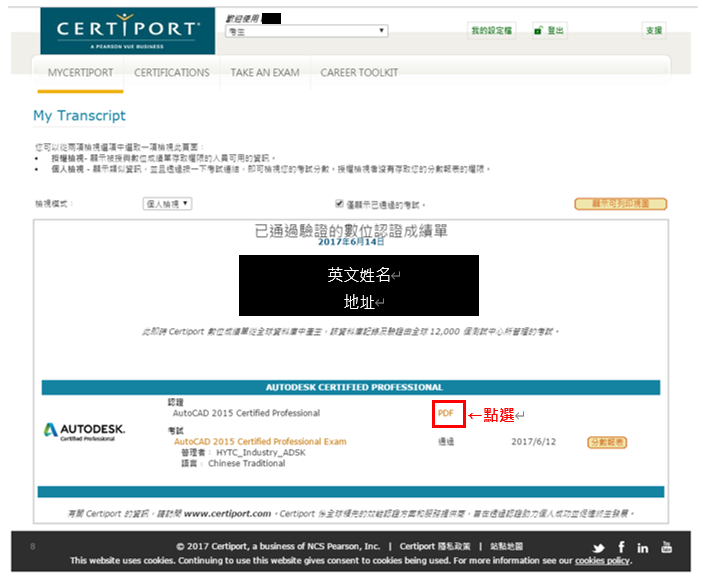
Task: Click the orange printable view button
Action: click(x=621, y=204)
